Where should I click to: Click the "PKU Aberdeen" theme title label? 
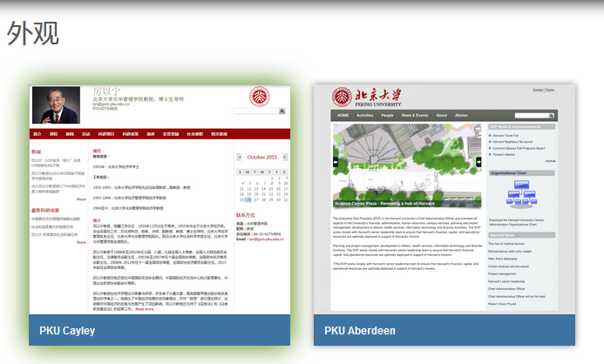click(360, 331)
